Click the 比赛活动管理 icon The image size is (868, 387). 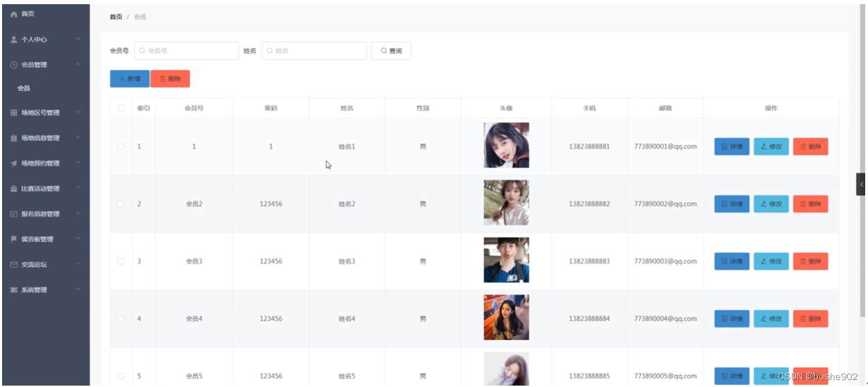click(14, 189)
